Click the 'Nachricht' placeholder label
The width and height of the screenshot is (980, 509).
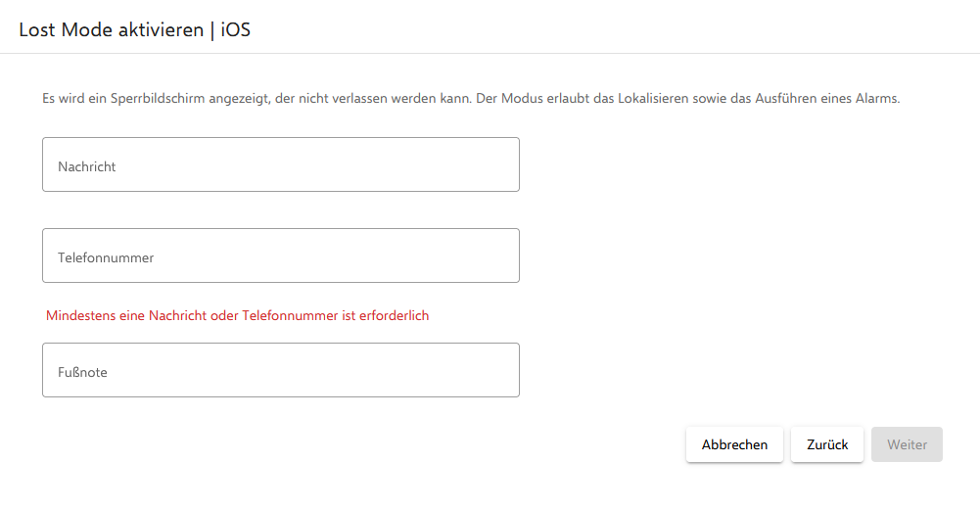pos(87,166)
